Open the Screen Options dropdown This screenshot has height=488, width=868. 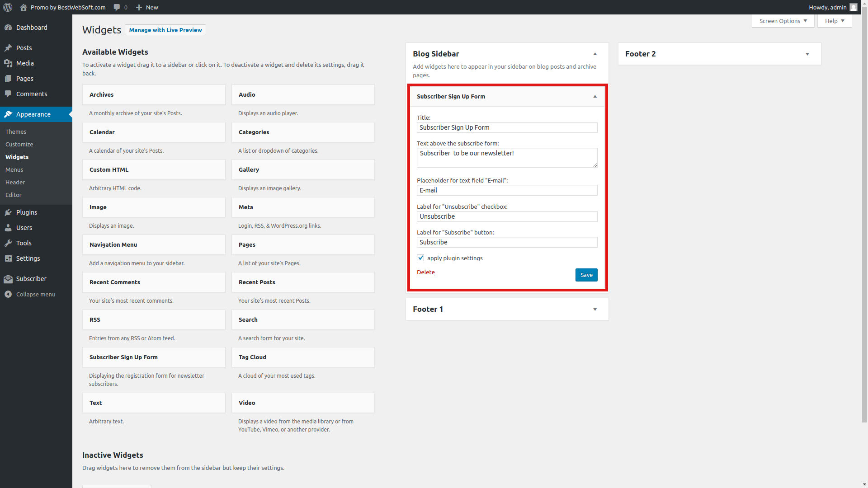pos(783,21)
